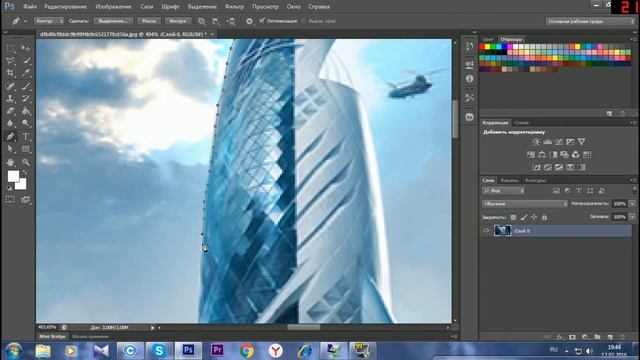Select the Brush tool
Screen dimensions: 640x360
pyautogui.click(x=26, y=86)
